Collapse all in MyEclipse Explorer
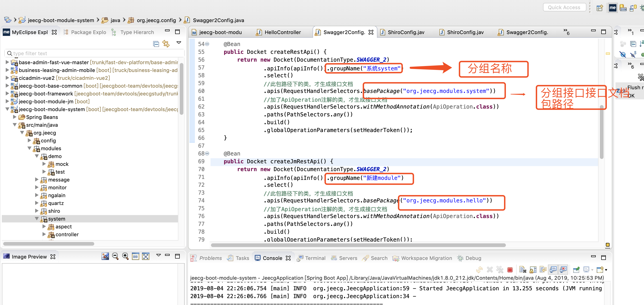The image size is (644, 305). [x=156, y=44]
